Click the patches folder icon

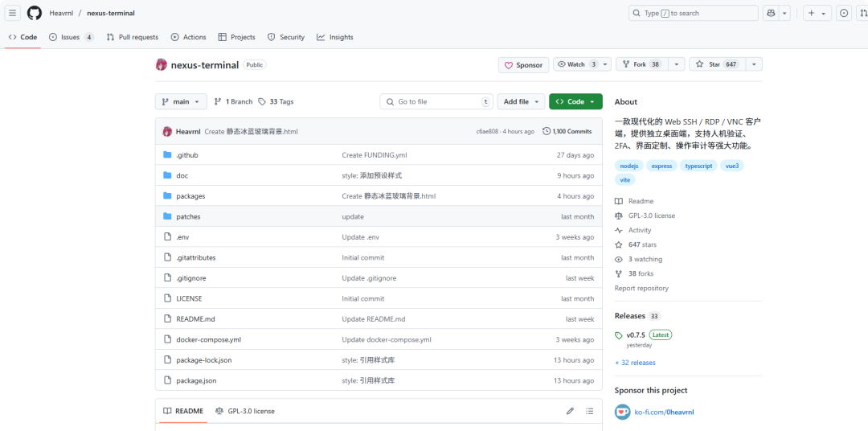click(x=167, y=216)
